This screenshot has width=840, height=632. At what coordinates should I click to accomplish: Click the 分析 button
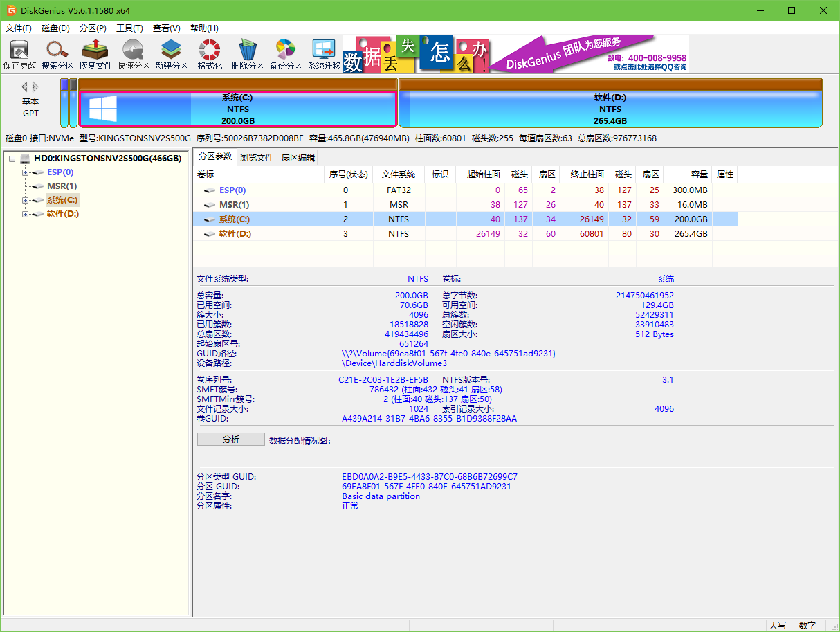coord(230,440)
